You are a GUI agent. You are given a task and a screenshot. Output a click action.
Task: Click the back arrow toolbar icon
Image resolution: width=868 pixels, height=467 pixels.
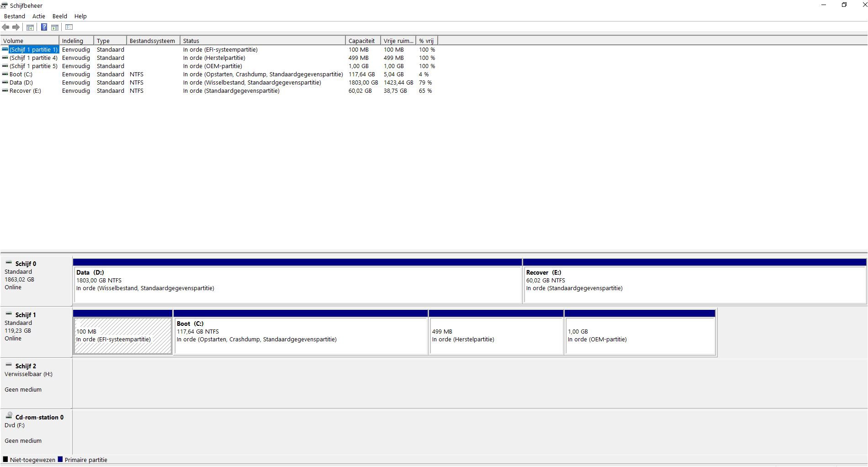click(x=6, y=27)
